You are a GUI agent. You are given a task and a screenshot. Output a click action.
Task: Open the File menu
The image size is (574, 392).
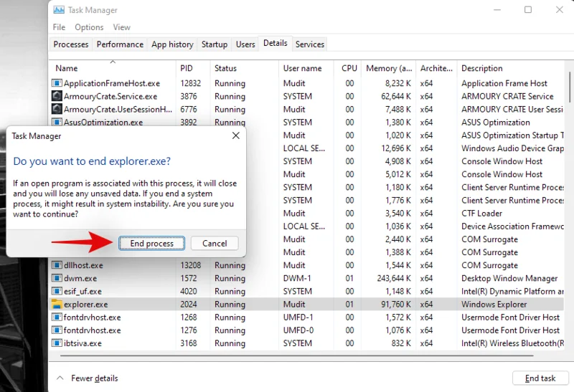tap(59, 27)
